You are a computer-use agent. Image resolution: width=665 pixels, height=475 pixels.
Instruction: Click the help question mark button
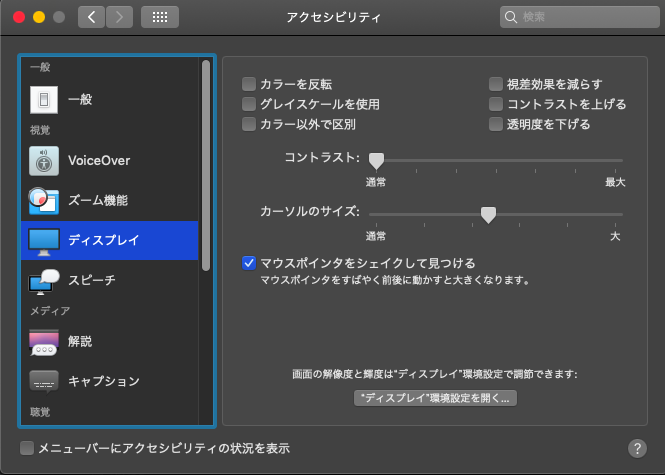pyautogui.click(x=636, y=448)
